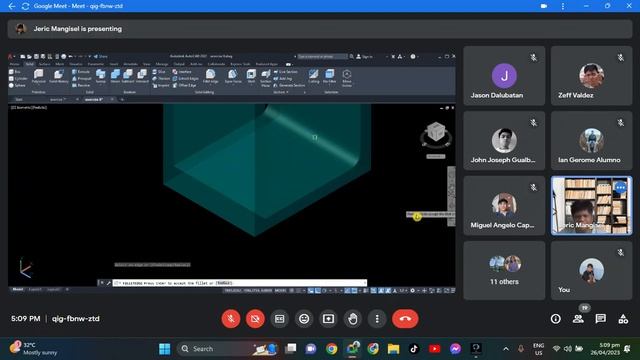The width and height of the screenshot is (640, 360).
Task: Toggle captions in Google Meet
Action: tap(280, 318)
